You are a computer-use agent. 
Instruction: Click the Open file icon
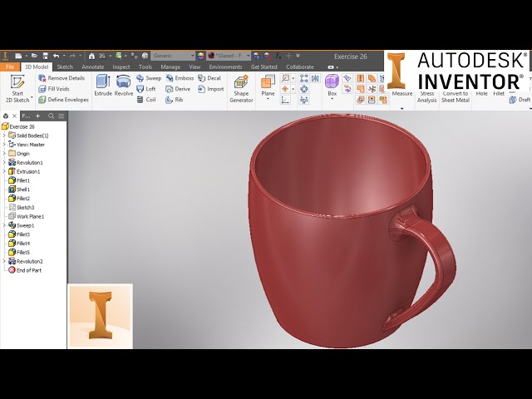[34, 56]
